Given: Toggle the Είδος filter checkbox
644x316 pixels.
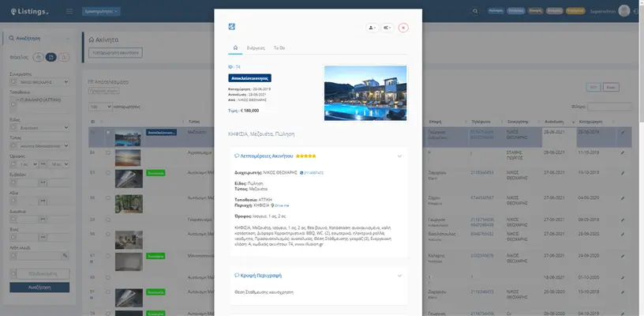Looking at the screenshot, I should [13, 128].
